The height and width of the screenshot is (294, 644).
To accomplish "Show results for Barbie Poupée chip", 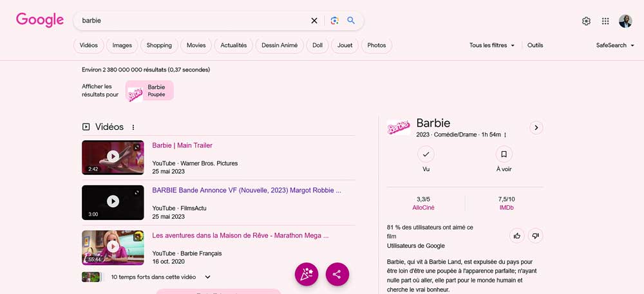I will tap(149, 91).
